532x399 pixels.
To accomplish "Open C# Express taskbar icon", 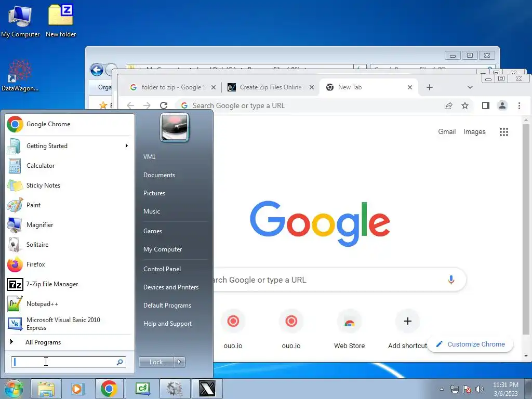I will point(142,389).
